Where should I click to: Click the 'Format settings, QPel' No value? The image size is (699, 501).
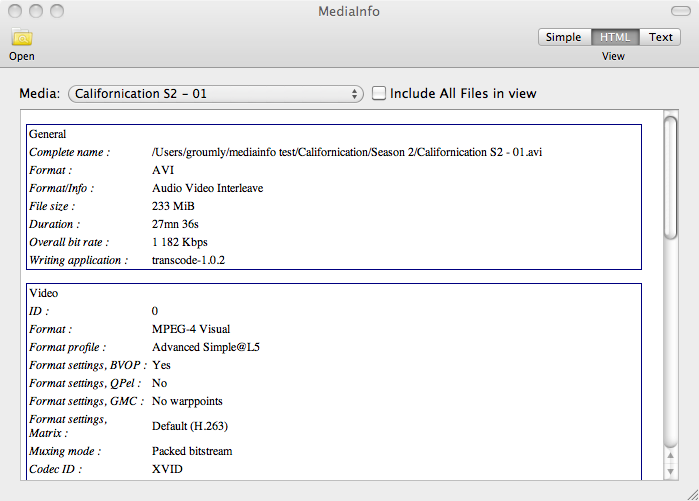pos(160,383)
